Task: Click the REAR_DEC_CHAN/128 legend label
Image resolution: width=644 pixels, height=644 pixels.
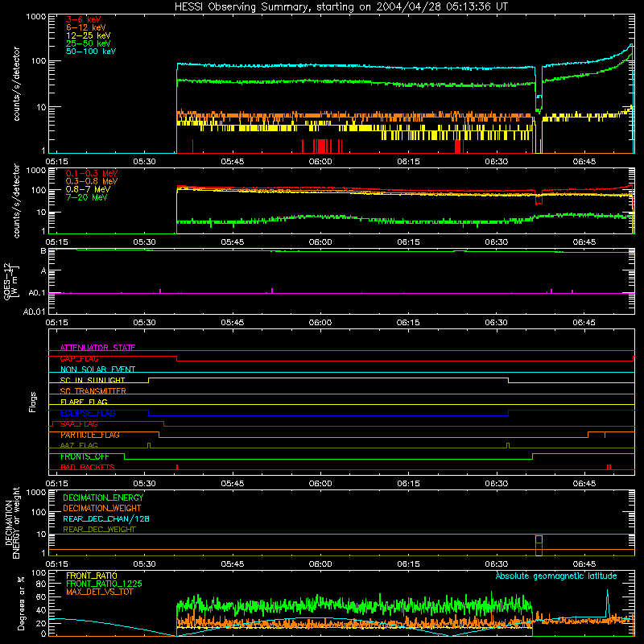Action: tap(106, 518)
